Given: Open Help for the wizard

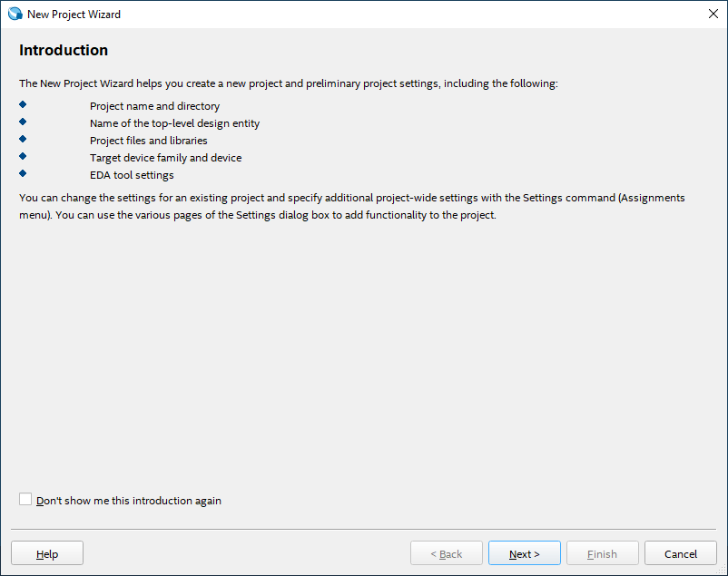Looking at the screenshot, I should pyautogui.click(x=47, y=553).
